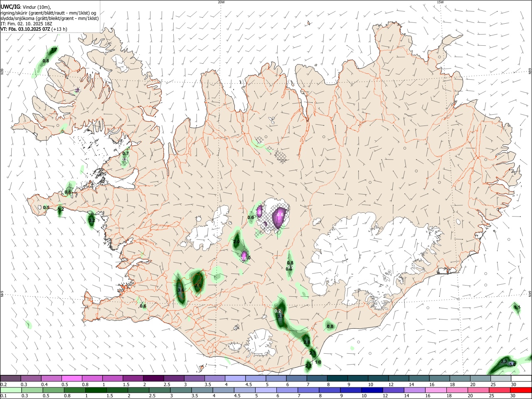The image size is (532, 399).
Task: Click the '0.1' label in the lower legend row
Action: [3, 396]
